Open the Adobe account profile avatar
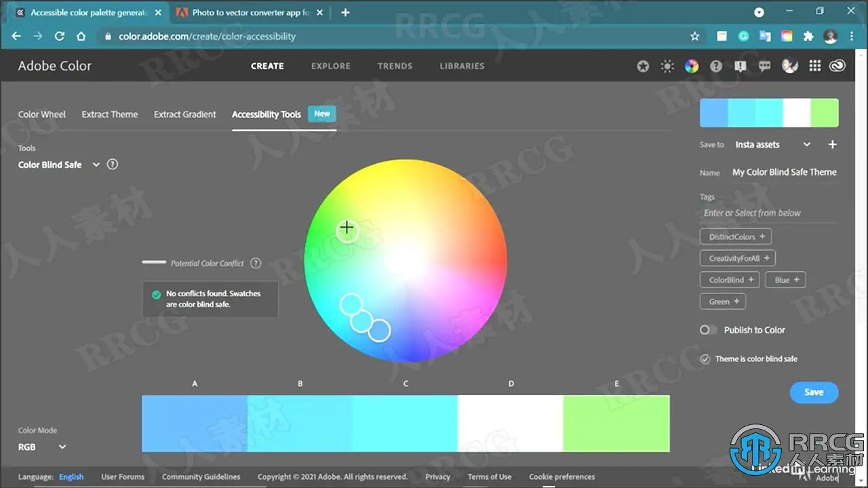This screenshot has width=868, height=488. click(790, 66)
